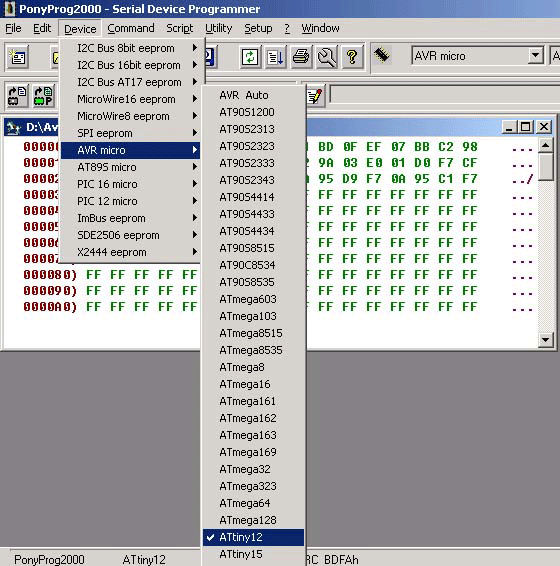The image size is (560, 566).
Task: Select AT90S4414 from the device list
Action: click(x=253, y=197)
